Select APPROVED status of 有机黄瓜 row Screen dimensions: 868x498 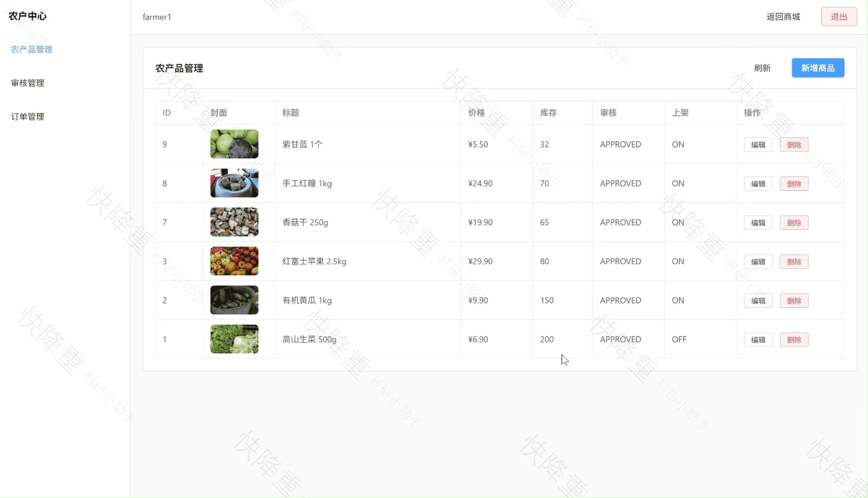coord(620,301)
